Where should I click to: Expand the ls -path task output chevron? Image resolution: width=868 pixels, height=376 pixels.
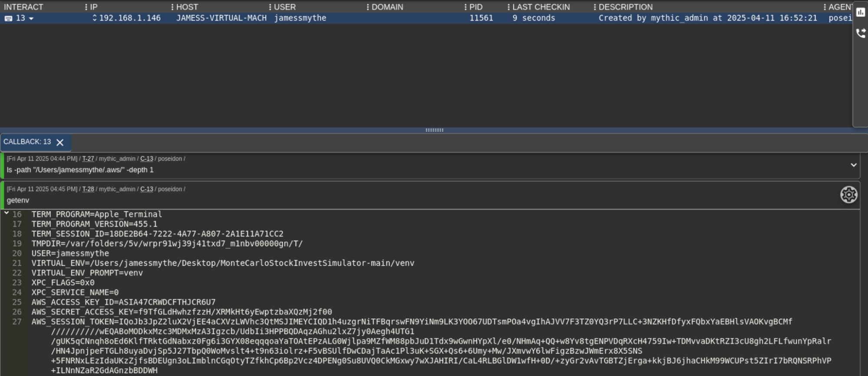pyautogui.click(x=853, y=165)
